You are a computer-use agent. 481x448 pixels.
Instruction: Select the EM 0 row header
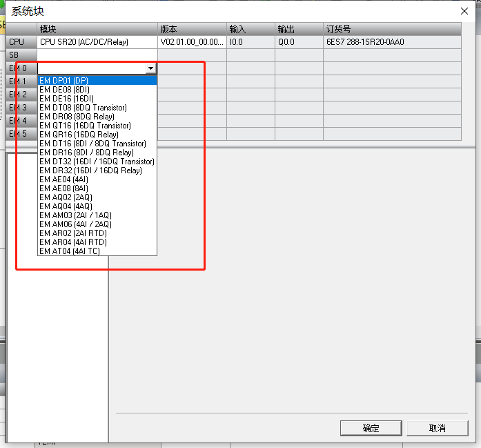[21, 68]
